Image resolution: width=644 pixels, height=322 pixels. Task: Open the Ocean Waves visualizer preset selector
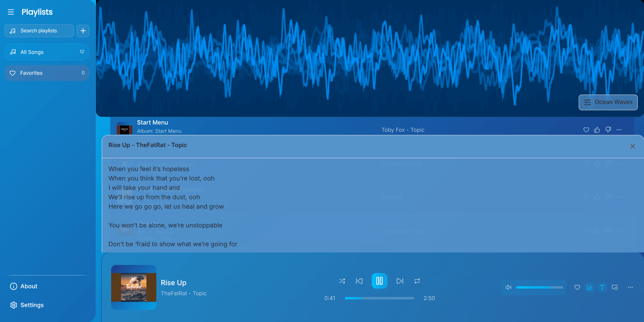coord(608,102)
